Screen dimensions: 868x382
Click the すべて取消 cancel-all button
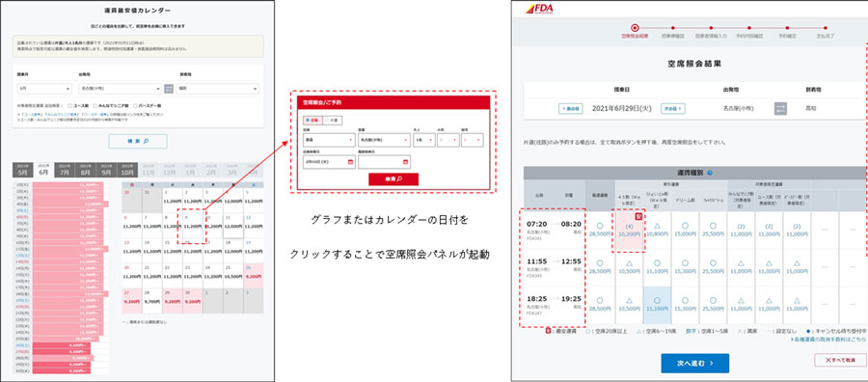point(840,360)
